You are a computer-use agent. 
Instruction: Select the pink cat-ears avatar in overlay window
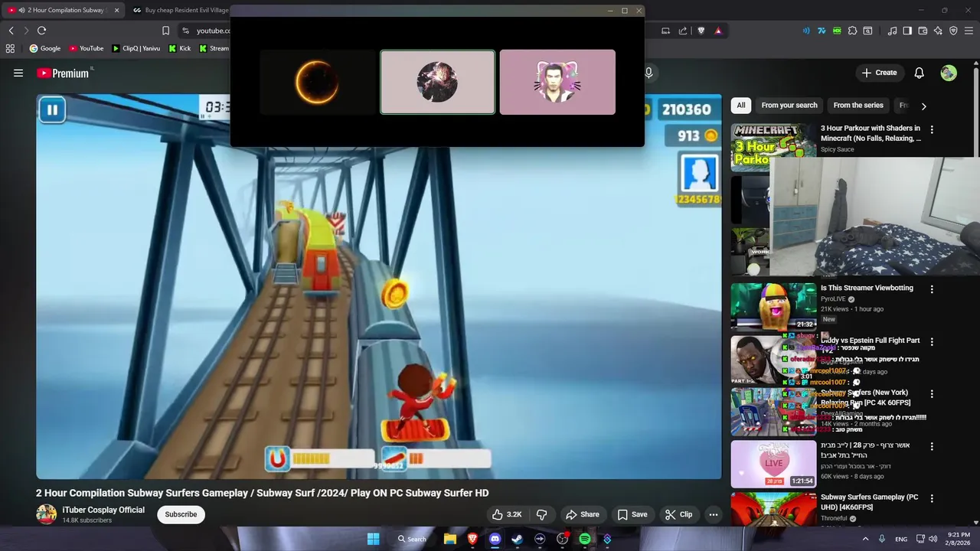pyautogui.click(x=557, y=83)
